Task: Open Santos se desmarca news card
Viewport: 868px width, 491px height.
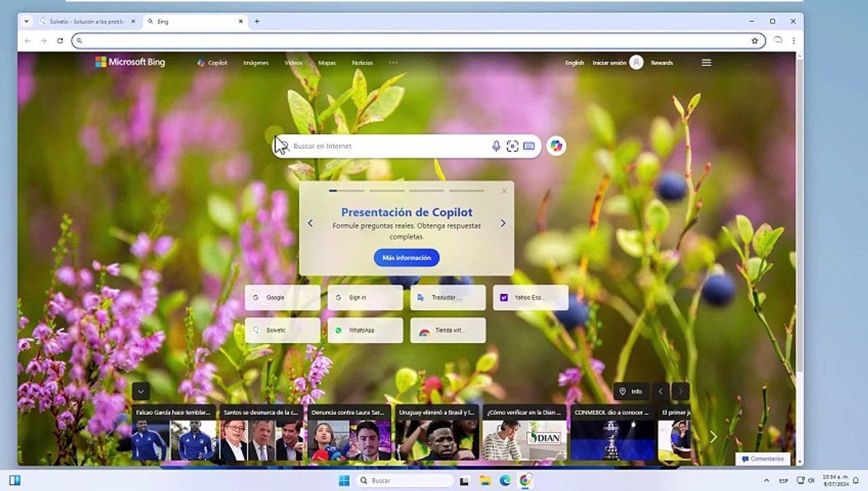Action: [261, 433]
